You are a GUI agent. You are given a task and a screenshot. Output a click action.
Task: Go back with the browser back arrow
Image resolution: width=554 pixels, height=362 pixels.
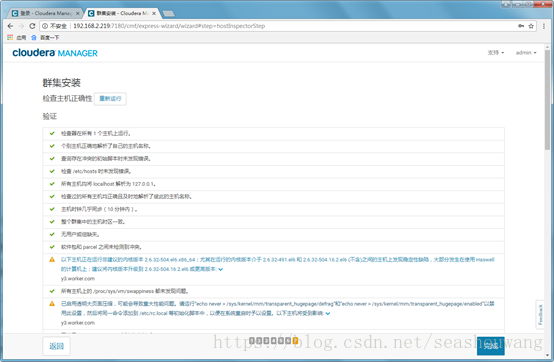point(10,26)
